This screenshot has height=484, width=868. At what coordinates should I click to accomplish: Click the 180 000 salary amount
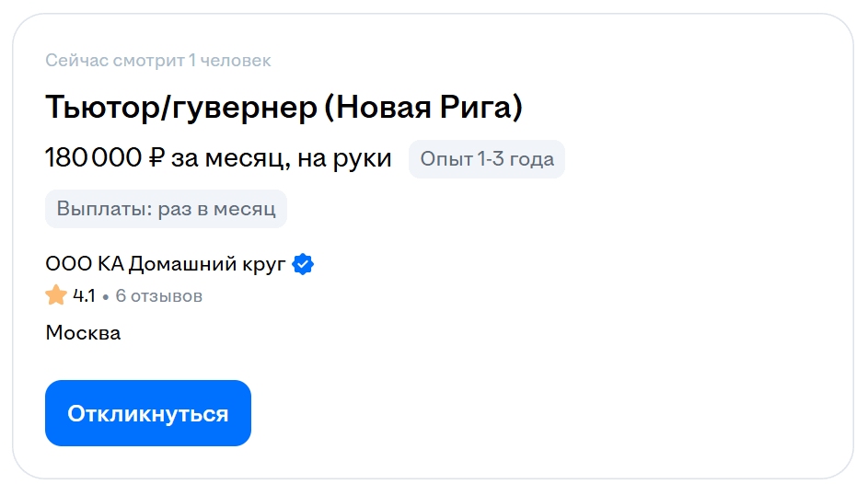click(x=94, y=157)
